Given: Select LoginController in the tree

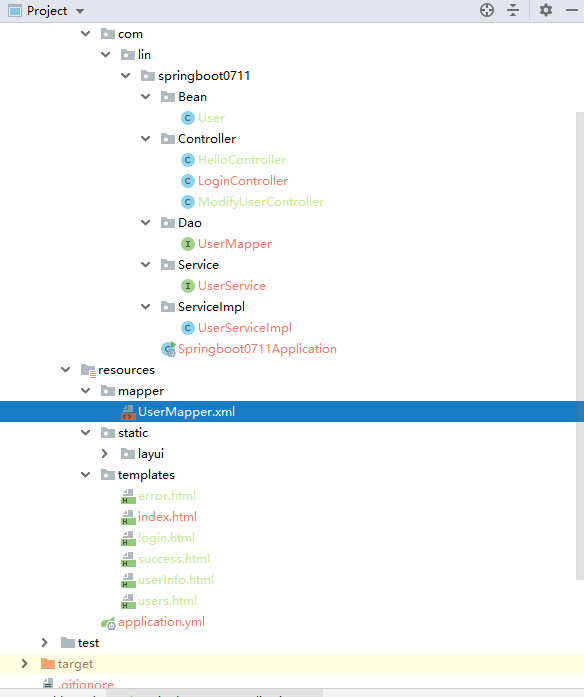Looking at the screenshot, I should pos(243,181).
